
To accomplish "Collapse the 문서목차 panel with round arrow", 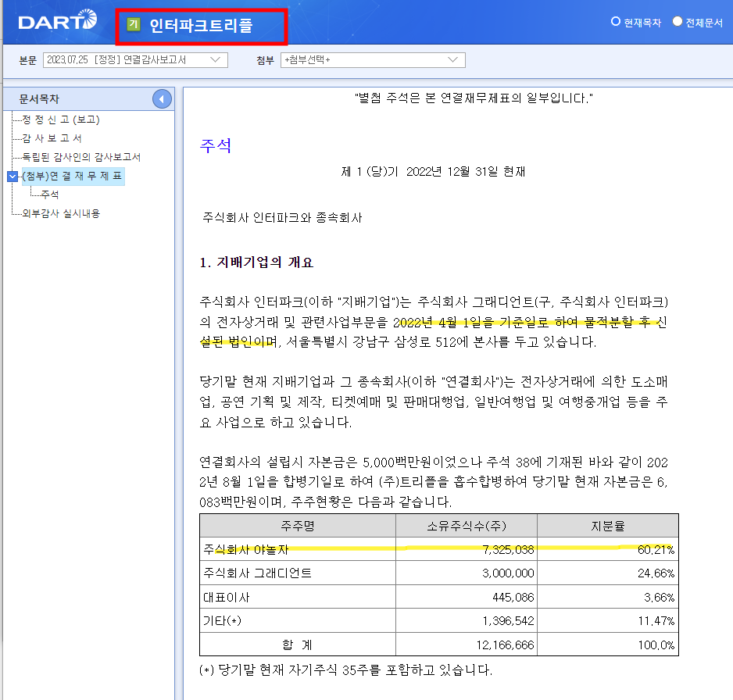I will pyautogui.click(x=162, y=99).
